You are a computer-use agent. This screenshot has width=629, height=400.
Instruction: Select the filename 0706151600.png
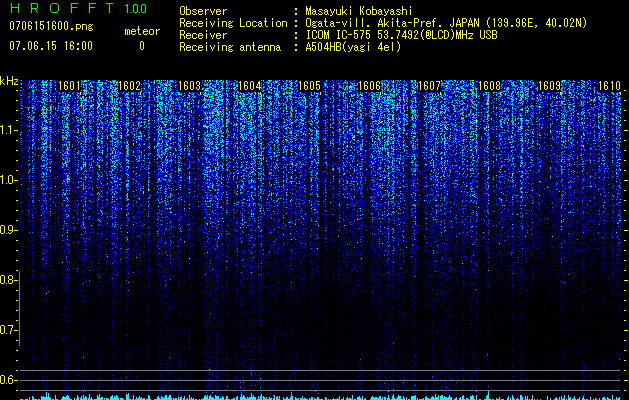coord(51,27)
